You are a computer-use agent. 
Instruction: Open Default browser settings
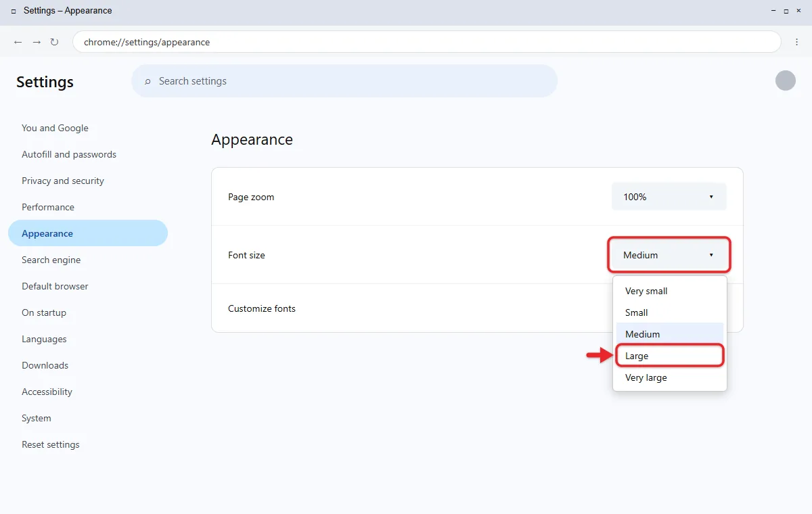(88, 286)
